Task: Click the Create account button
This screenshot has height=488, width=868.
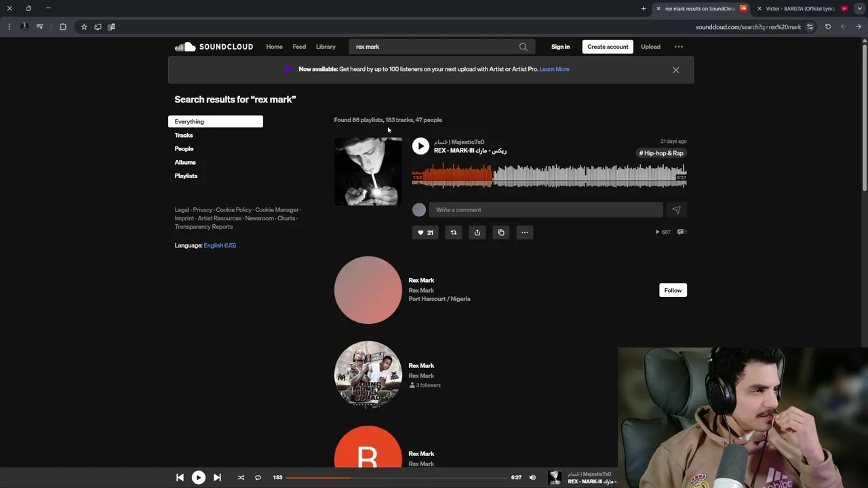Action: [x=608, y=47]
